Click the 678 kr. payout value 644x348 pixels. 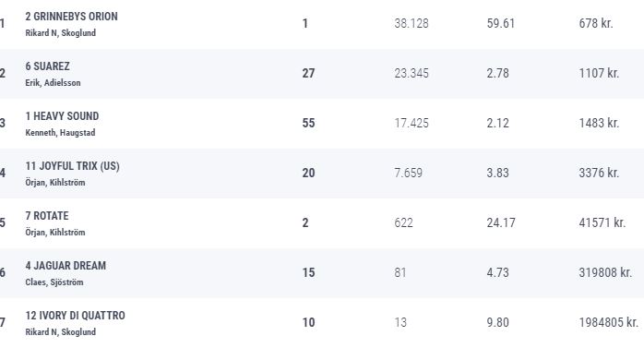click(x=596, y=23)
